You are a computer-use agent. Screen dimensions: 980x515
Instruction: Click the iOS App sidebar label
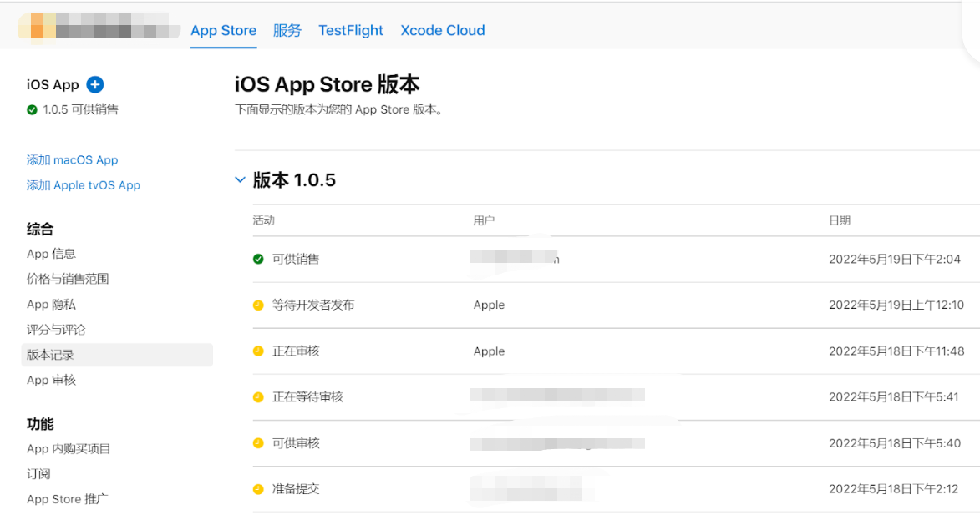pos(53,84)
